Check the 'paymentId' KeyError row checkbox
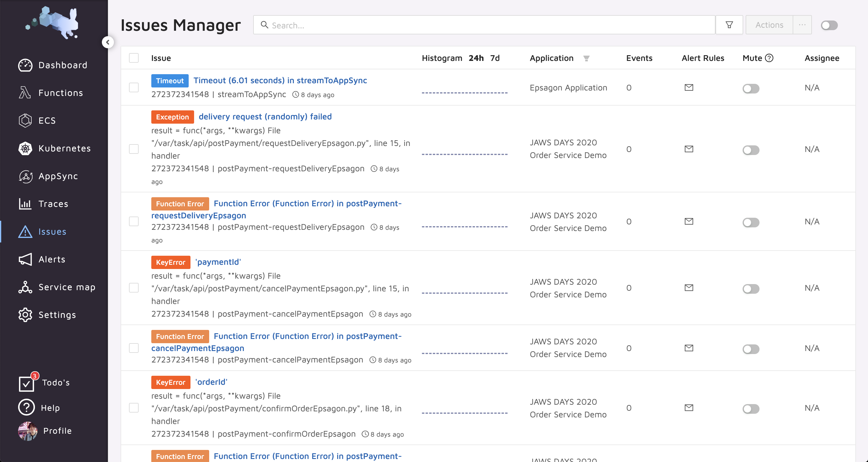Viewport: 868px width, 462px height. pos(134,288)
